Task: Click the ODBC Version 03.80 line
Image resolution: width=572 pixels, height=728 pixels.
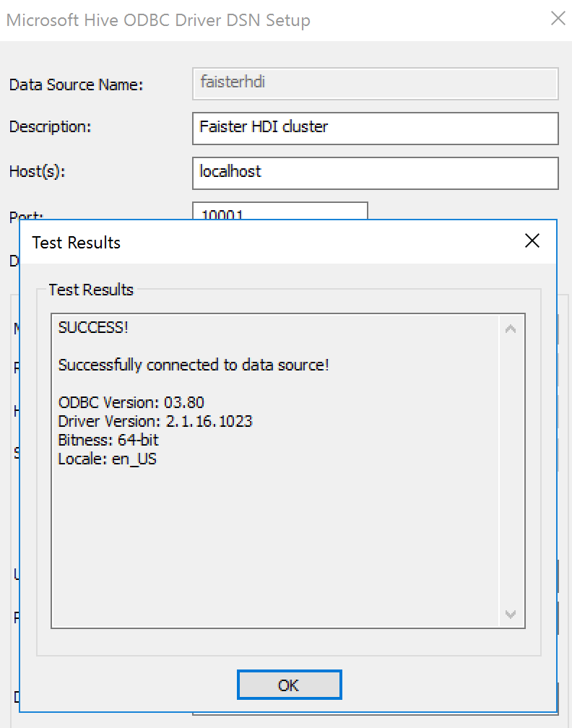Action: 131,402
